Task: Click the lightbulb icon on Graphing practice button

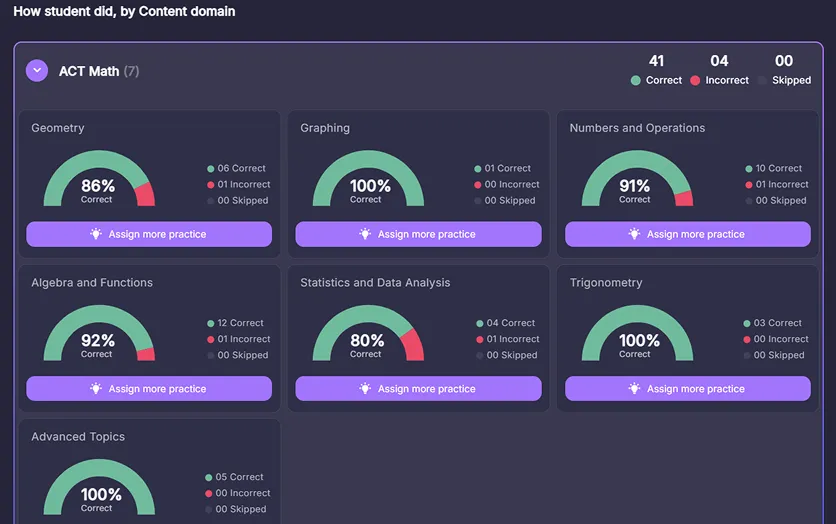Action: (x=365, y=233)
